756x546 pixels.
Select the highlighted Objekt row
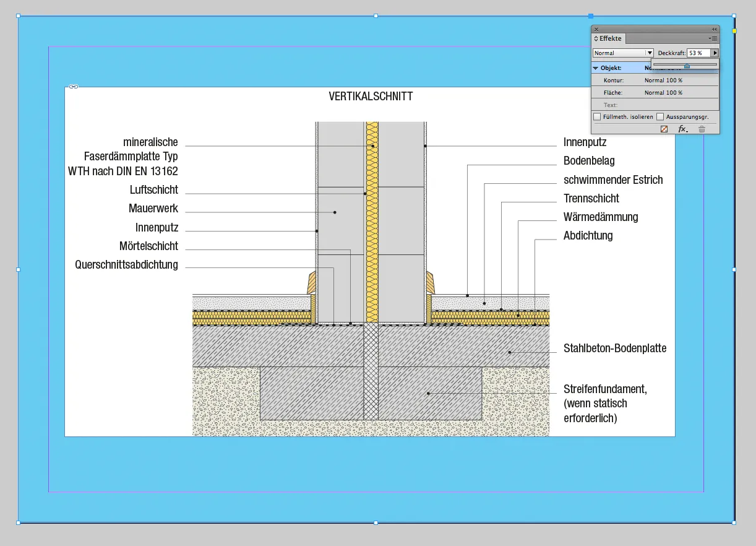[x=619, y=67]
